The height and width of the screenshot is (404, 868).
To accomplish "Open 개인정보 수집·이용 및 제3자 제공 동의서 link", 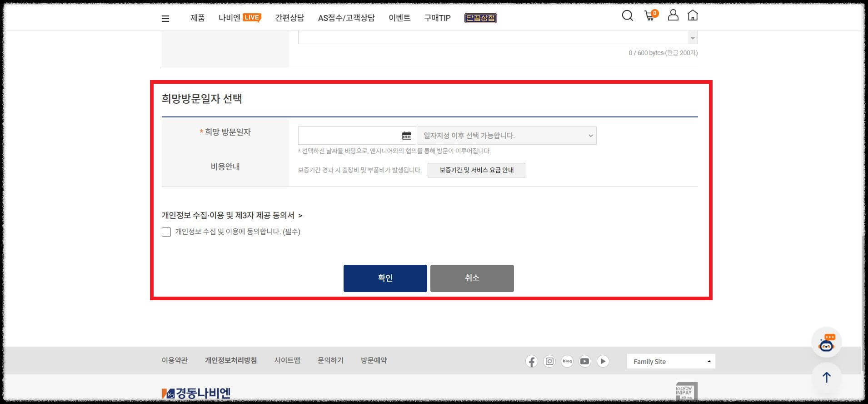I will tap(232, 215).
